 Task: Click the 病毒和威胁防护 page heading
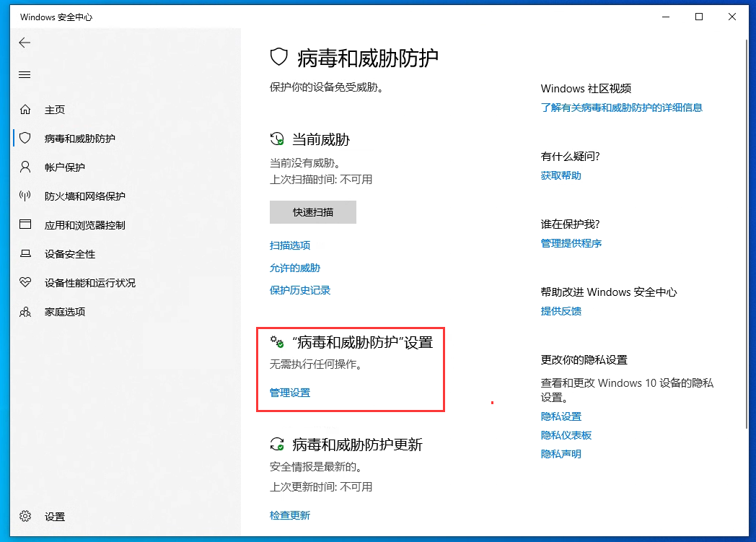pos(367,58)
